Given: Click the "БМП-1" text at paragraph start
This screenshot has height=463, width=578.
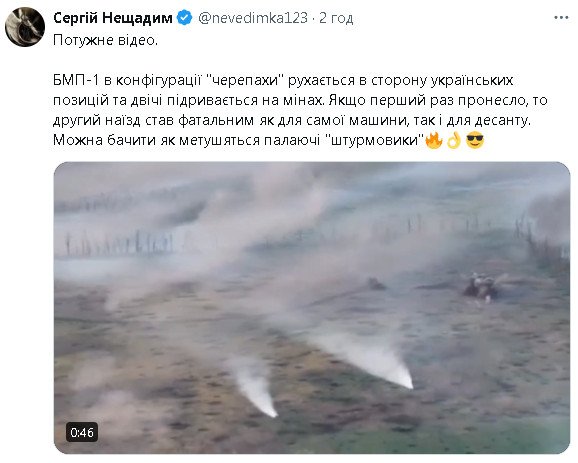Looking at the screenshot, I should coord(76,80).
